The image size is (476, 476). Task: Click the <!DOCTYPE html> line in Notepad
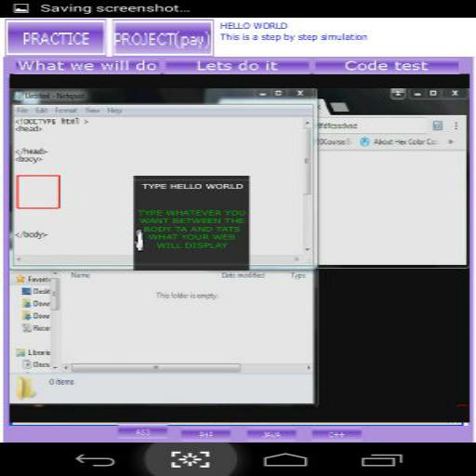click(52, 121)
